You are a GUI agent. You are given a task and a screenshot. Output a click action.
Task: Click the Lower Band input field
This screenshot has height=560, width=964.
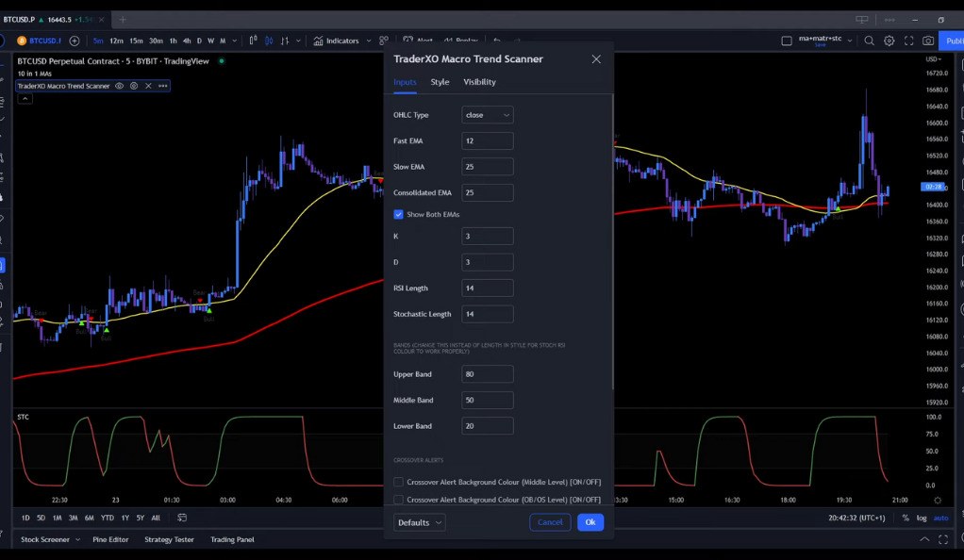click(x=488, y=425)
